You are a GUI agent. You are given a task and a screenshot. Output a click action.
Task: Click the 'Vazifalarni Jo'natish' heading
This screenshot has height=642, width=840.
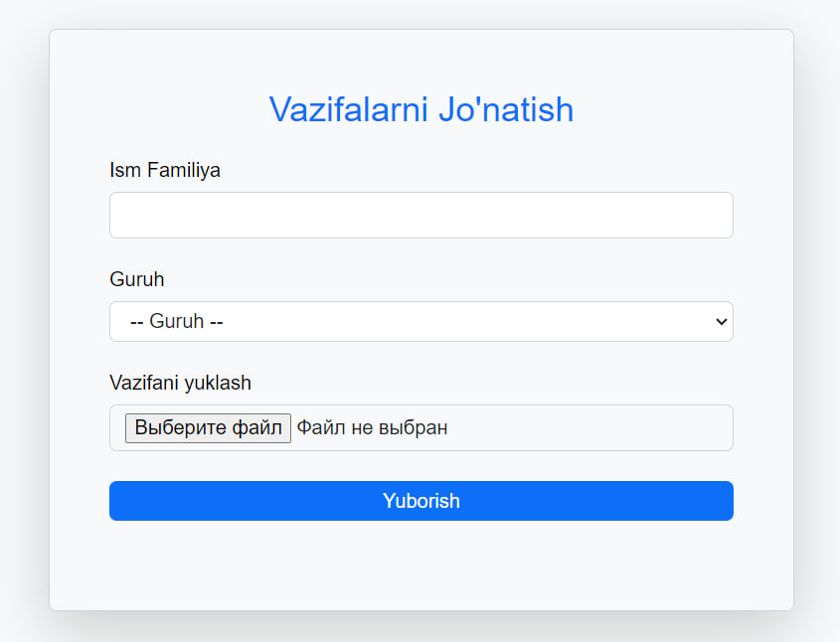[420, 109]
